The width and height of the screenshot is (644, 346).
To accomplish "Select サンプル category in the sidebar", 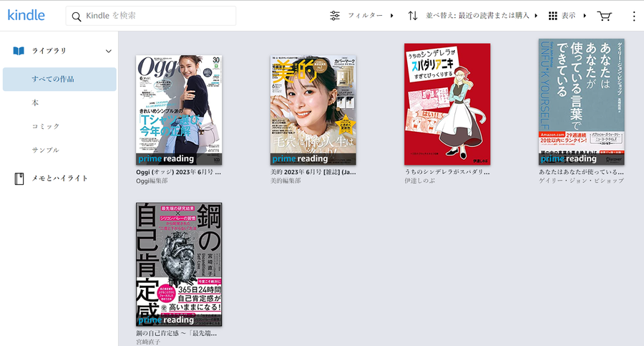I will click(x=46, y=150).
